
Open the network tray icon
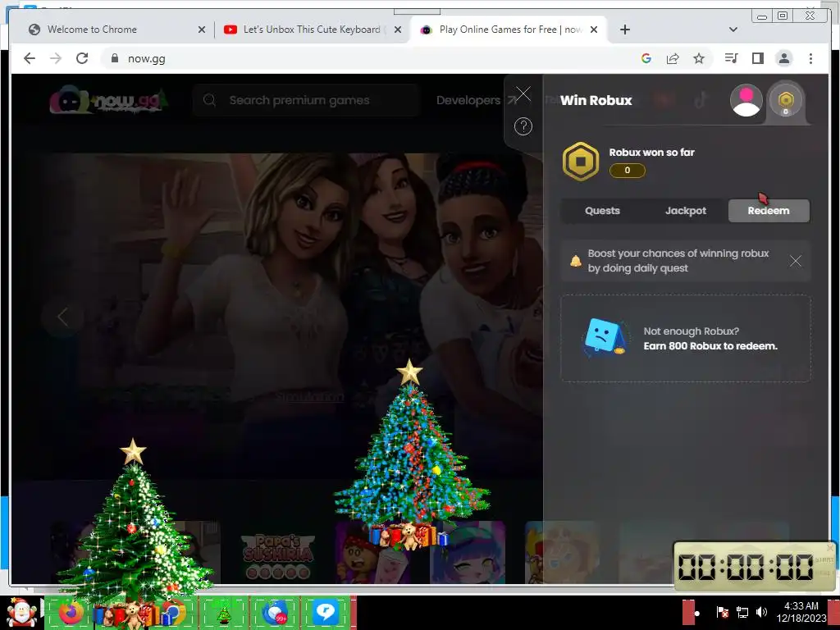pyautogui.click(x=742, y=612)
